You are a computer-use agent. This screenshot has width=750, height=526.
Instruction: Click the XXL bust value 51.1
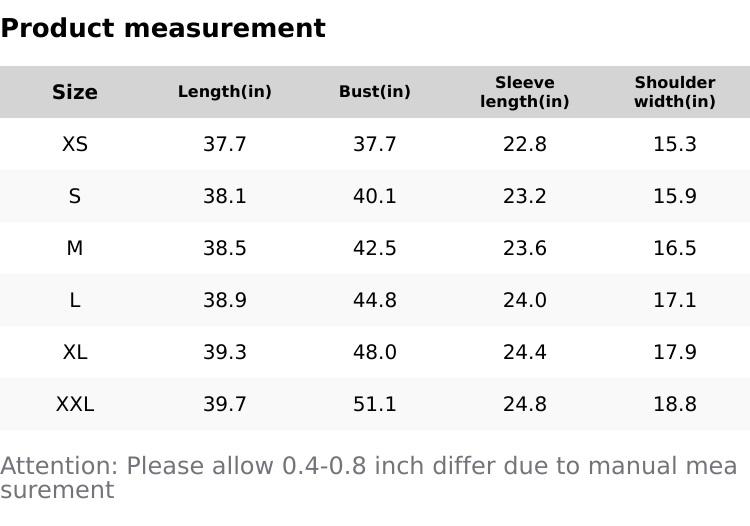coord(375,404)
